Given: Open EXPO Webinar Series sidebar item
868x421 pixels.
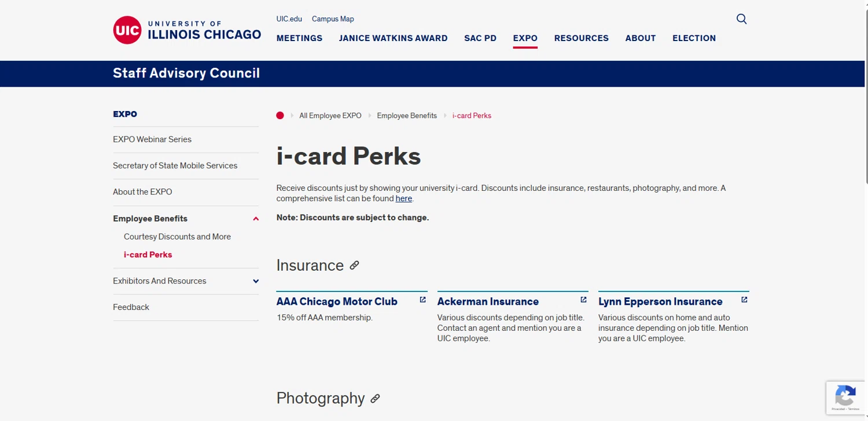Looking at the screenshot, I should coord(152,139).
